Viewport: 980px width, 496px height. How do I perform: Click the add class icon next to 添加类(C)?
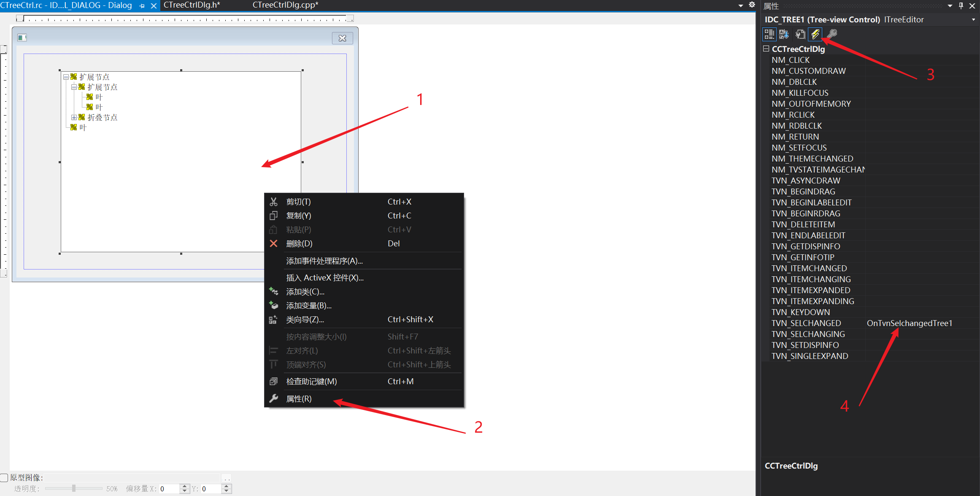coord(273,291)
